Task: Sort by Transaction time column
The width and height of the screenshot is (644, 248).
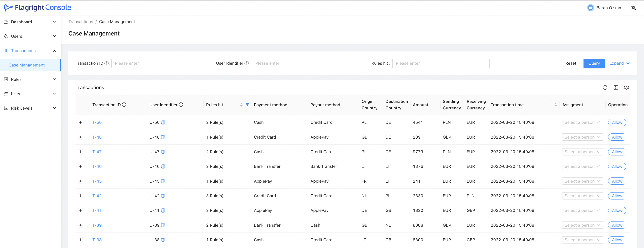Action: [x=555, y=105]
